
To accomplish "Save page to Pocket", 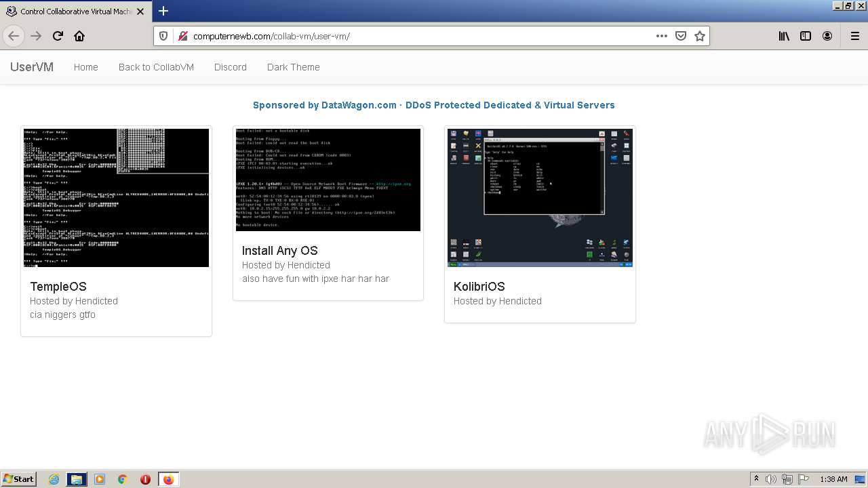I will (x=681, y=36).
